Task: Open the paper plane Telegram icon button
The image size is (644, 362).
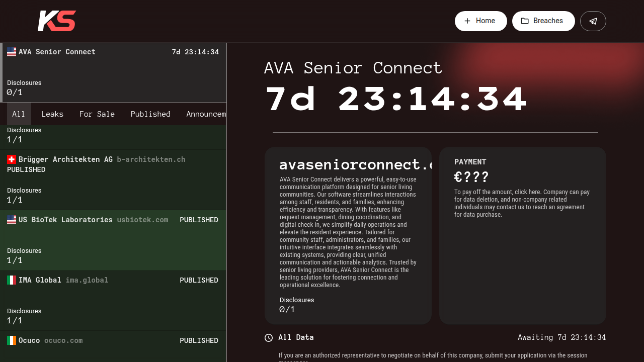Action: coord(593,21)
